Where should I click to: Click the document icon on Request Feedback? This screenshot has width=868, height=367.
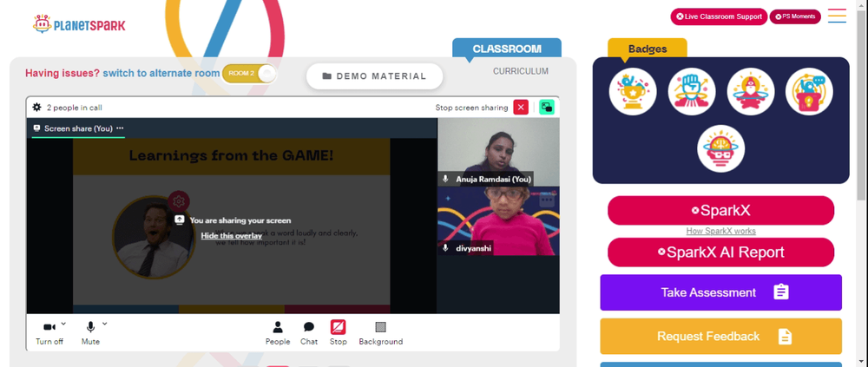coord(785,336)
